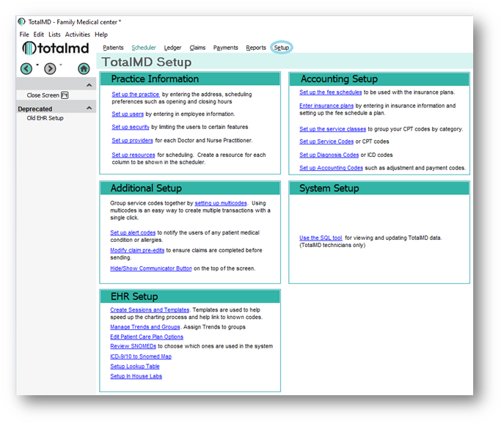Open the forward arrow history dropdown
Viewport: 504px width, 426px height.
pos(60,65)
